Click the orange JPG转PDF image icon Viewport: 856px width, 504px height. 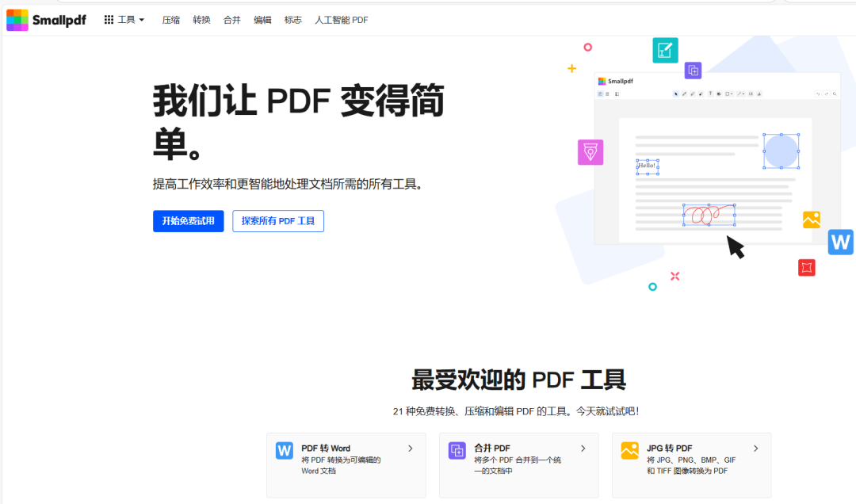[x=629, y=449]
